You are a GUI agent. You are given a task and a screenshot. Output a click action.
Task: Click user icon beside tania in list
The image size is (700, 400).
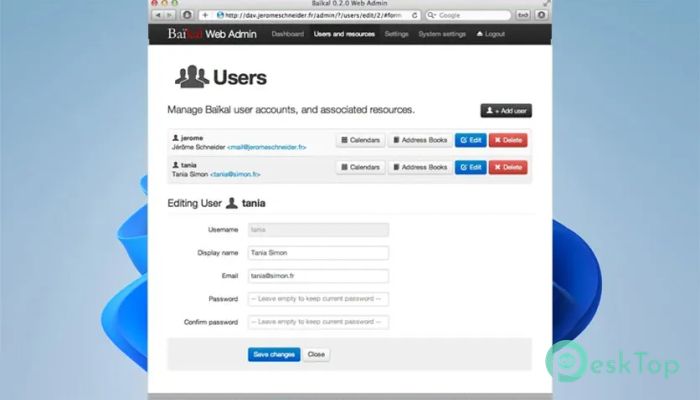pyautogui.click(x=175, y=165)
